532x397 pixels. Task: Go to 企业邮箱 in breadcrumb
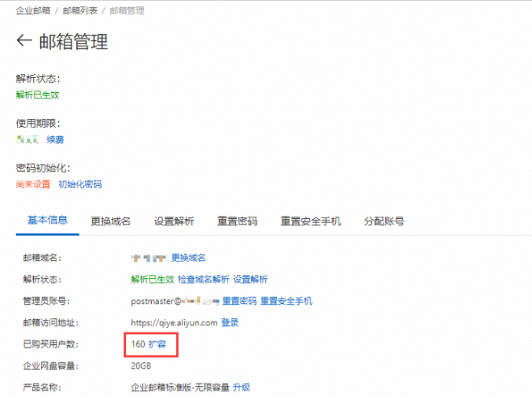pos(34,11)
